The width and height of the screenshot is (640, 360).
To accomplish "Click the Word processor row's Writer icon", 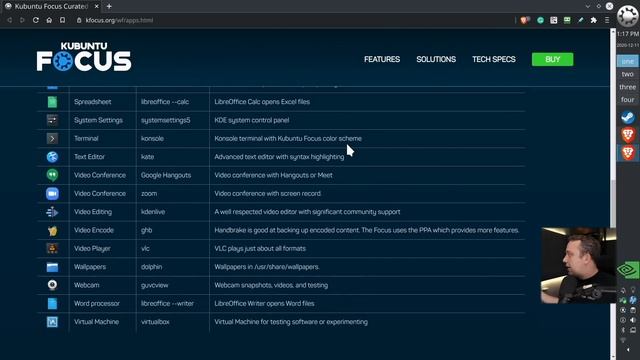I will coord(52,304).
